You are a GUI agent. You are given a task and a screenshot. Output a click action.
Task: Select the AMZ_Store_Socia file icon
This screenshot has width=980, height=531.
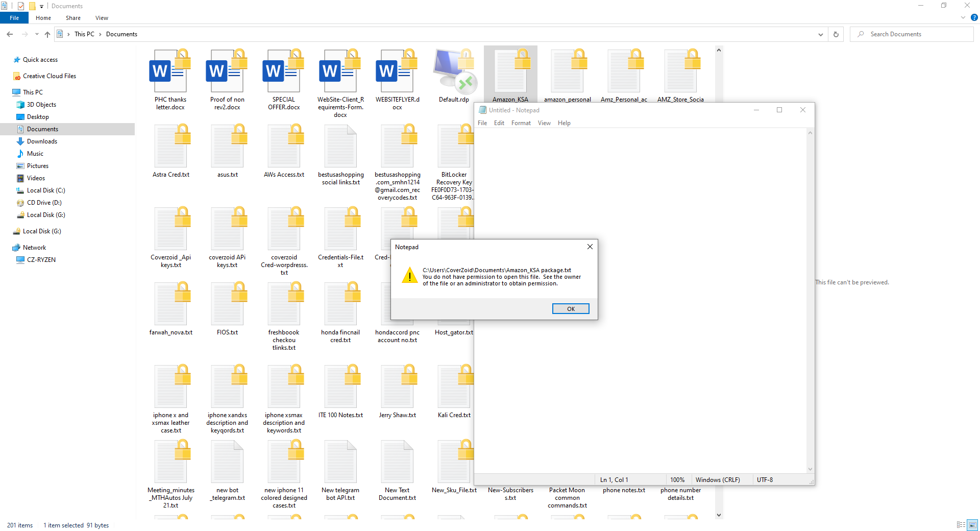[x=680, y=71]
